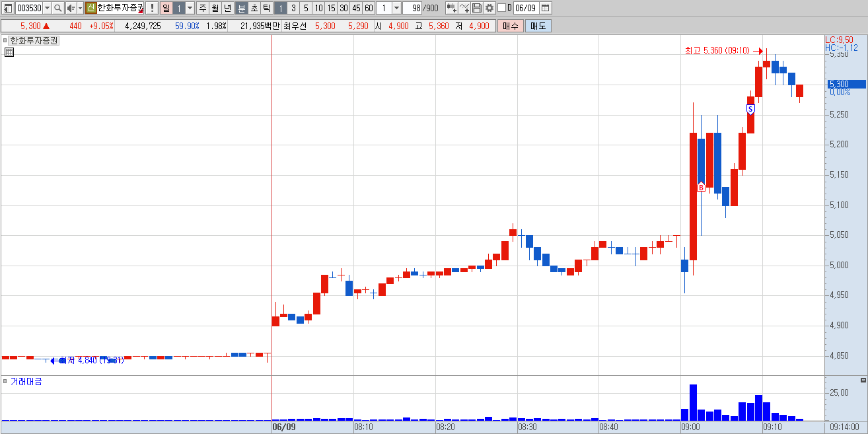Open the calendar date picker icon
Image resolution: width=868 pixels, height=434 pixels.
[546, 8]
